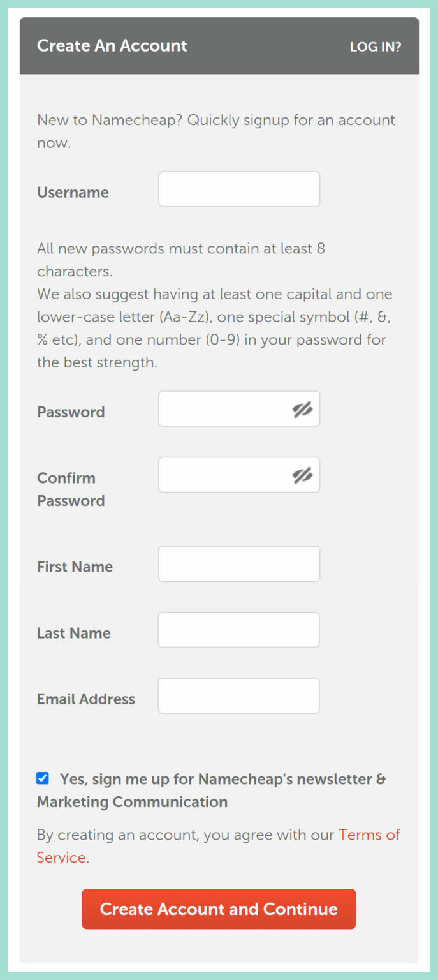Image resolution: width=438 pixels, height=980 pixels.
Task: Toggle visibility icon in Password field
Action: (x=302, y=410)
